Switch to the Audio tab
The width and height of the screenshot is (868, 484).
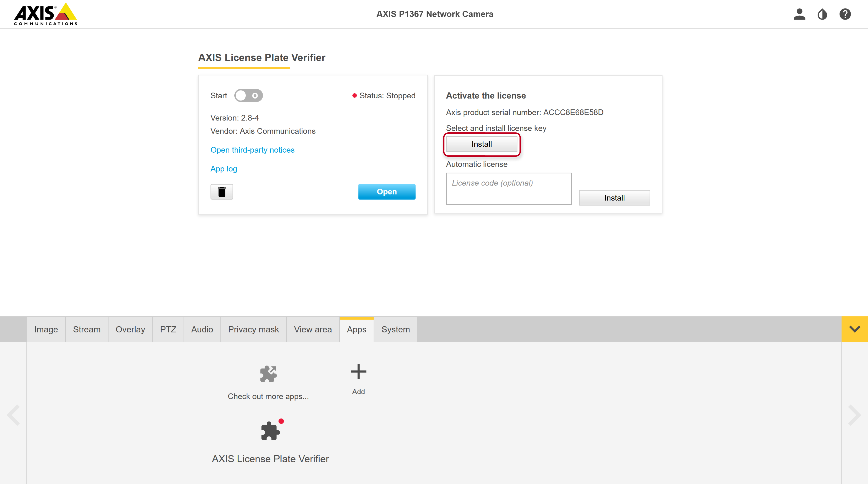tap(202, 329)
